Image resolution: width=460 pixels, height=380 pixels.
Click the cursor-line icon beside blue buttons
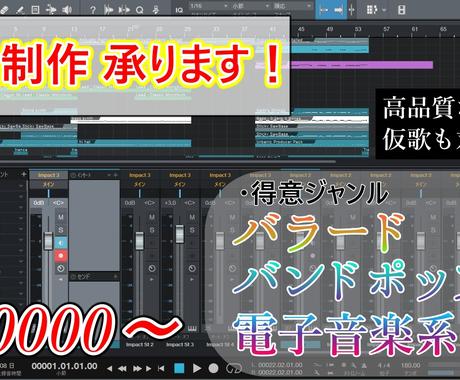click(351, 10)
